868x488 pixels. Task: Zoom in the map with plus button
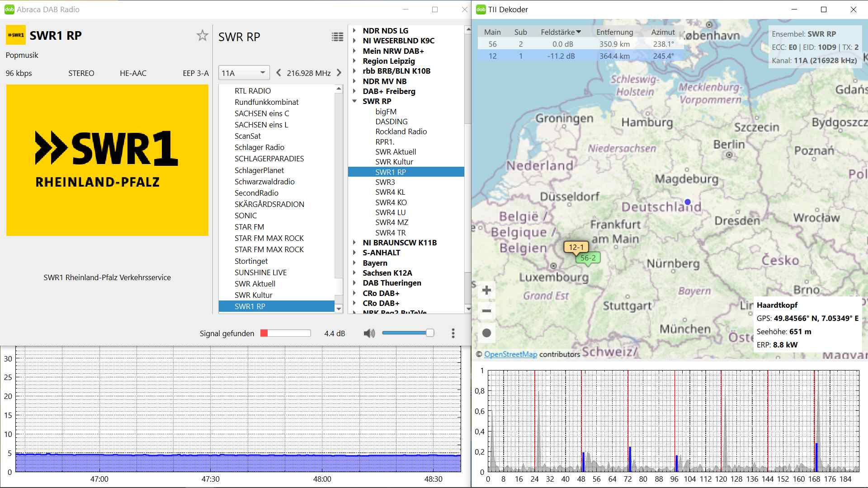pyautogui.click(x=486, y=290)
